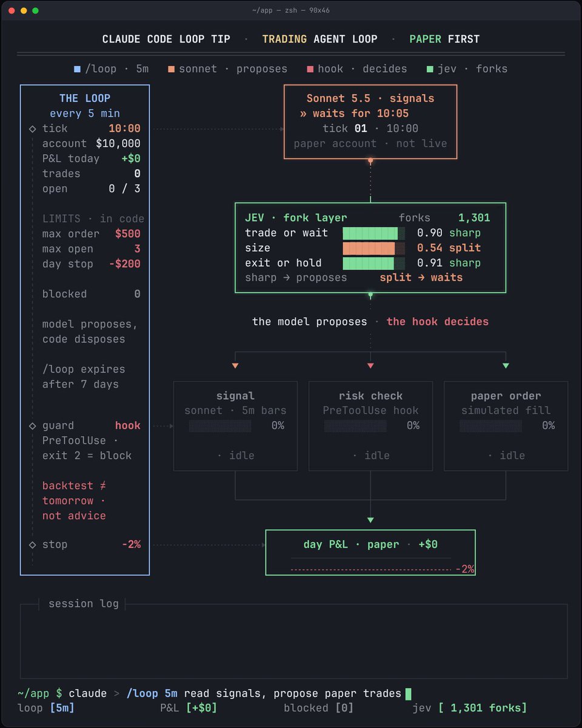Click the "TRADING AGENT LOOP" header text
Image resolution: width=582 pixels, height=728 pixels.
(x=319, y=39)
